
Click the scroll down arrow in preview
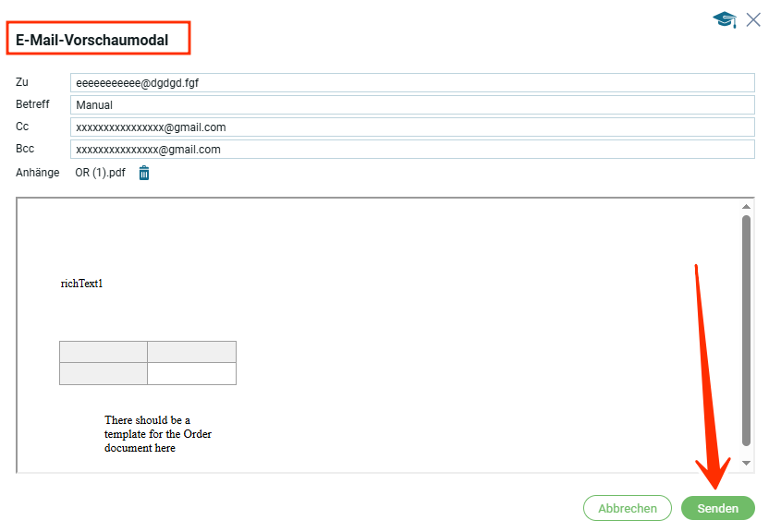point(747,463)
